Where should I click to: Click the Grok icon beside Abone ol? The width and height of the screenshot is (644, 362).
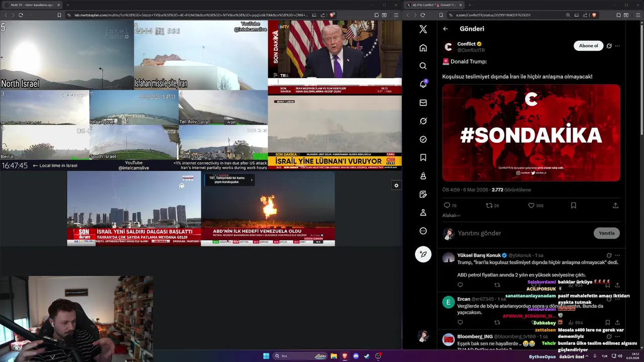click(609, 46)
